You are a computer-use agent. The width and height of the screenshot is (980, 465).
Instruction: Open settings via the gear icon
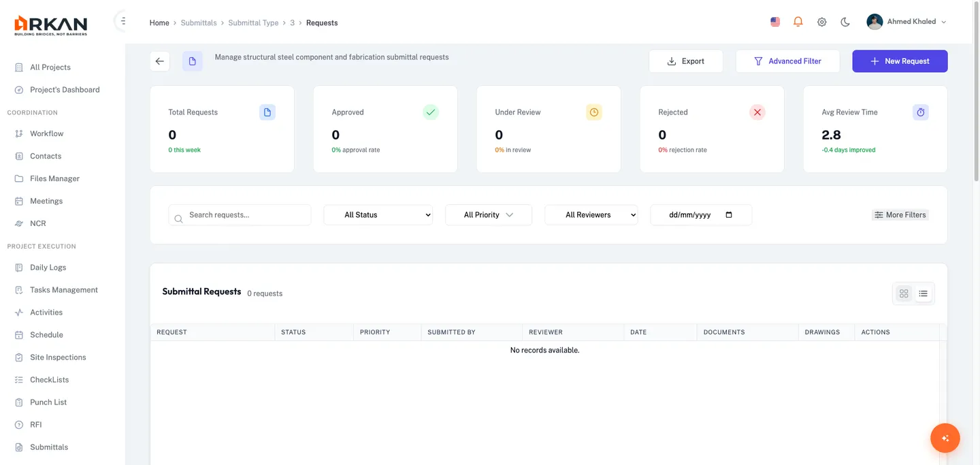tap(821, 22)
